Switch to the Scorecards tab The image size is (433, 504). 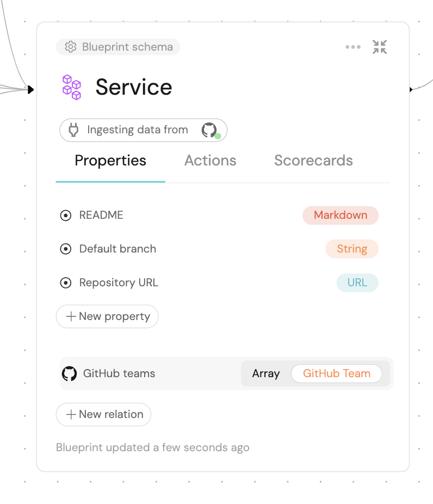[313, 161]
